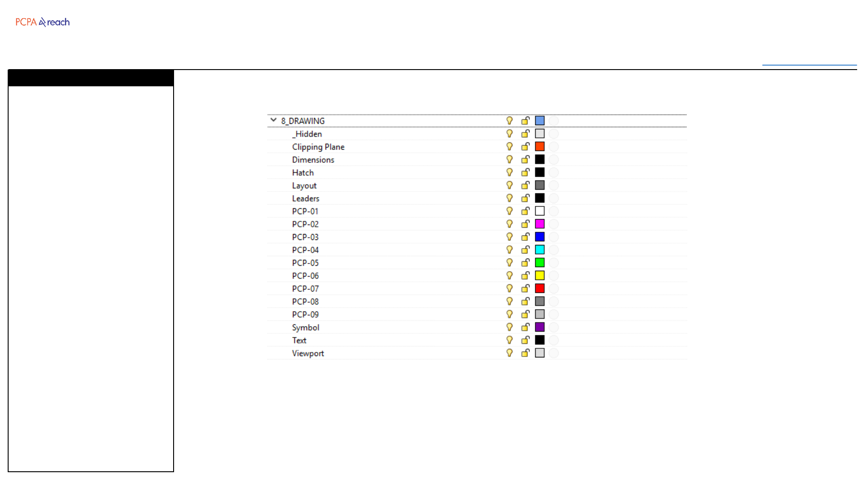Select the PCP-09 layer

point(305,314)
